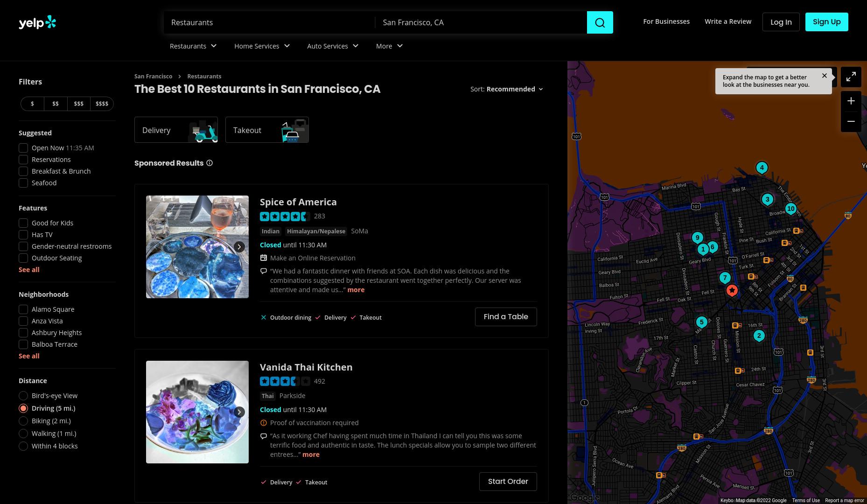Expand all Features with See all
The image size is (867, 504).
tap(29, 270)
